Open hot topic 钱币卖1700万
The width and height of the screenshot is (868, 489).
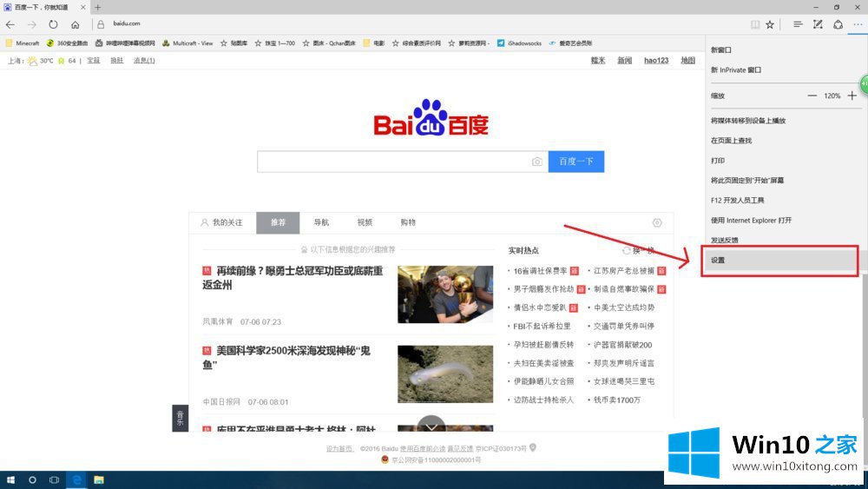pos(616,400)
